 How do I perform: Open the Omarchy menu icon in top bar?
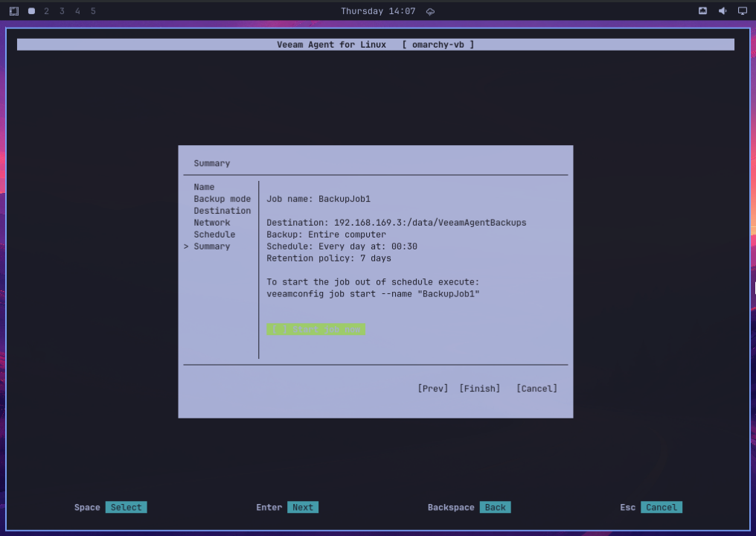14,11
